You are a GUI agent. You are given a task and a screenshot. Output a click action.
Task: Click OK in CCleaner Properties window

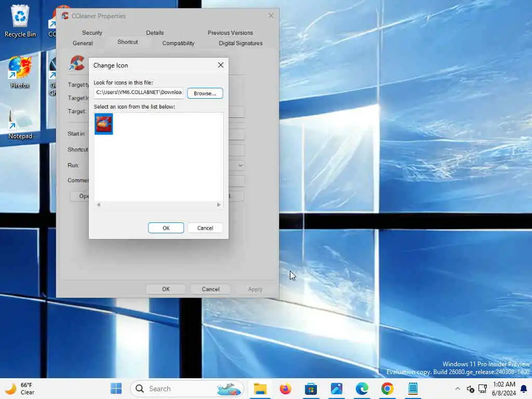tap(166, 289)
